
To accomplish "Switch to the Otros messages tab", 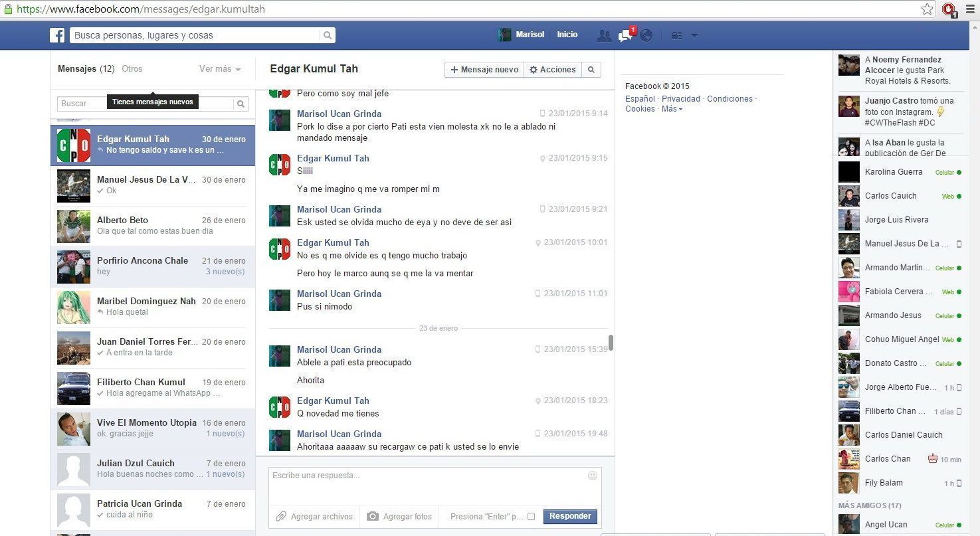I will (x=132, y=69).
